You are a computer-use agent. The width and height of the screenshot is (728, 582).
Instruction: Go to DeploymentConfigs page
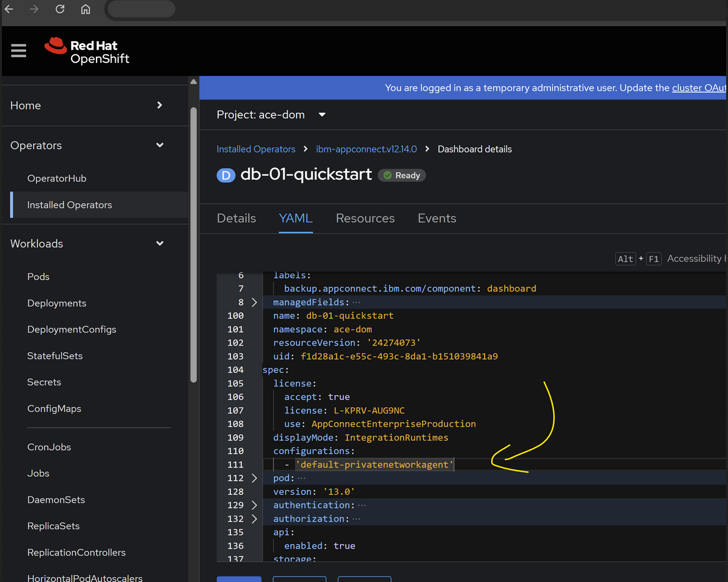pos(72,329)
